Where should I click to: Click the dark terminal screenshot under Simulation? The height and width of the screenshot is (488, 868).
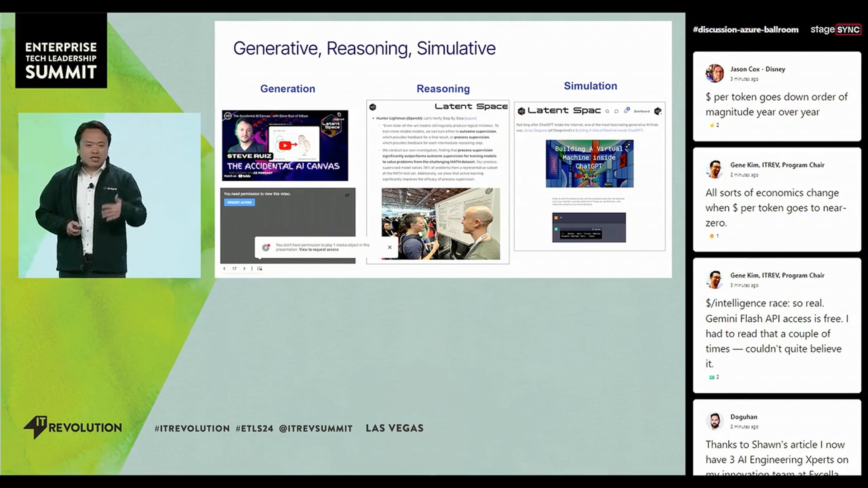(589, 227)
